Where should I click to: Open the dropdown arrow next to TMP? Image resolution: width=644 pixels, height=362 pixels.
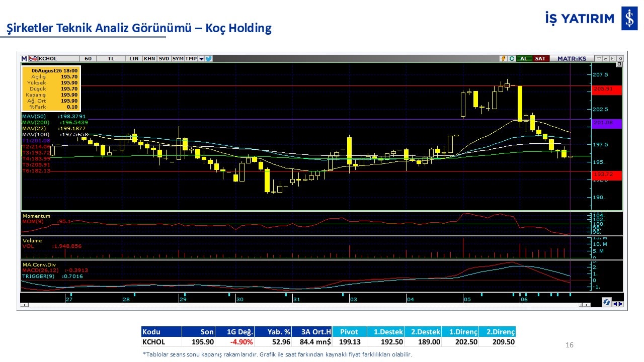tap(201, 59)
